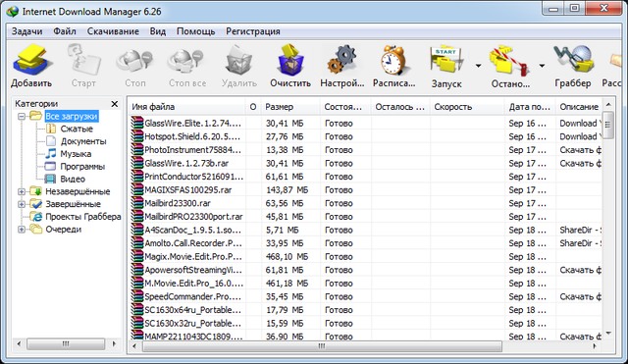Viewport: 628px width, 364px height.
Task: Select the SC1630x32ru_Portable file
Action: pos(365,323)
